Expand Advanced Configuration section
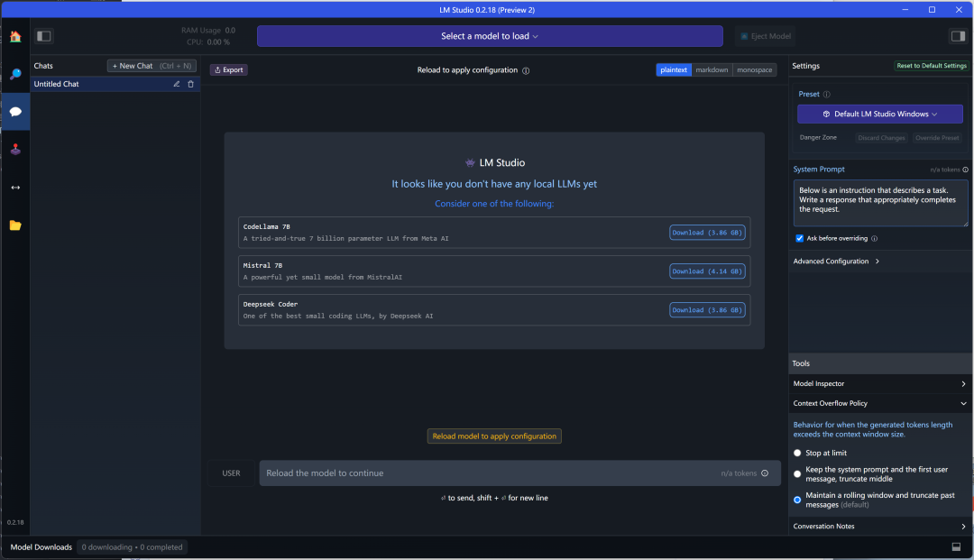Image resolution: width=974 pixels, height=560 pixels. [836, 262]
